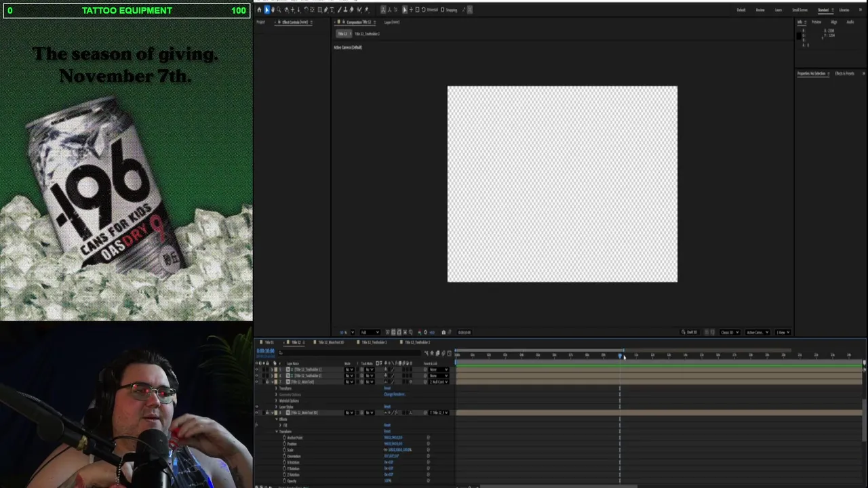Click the Scale stopwatch icon

coord(284,450)
